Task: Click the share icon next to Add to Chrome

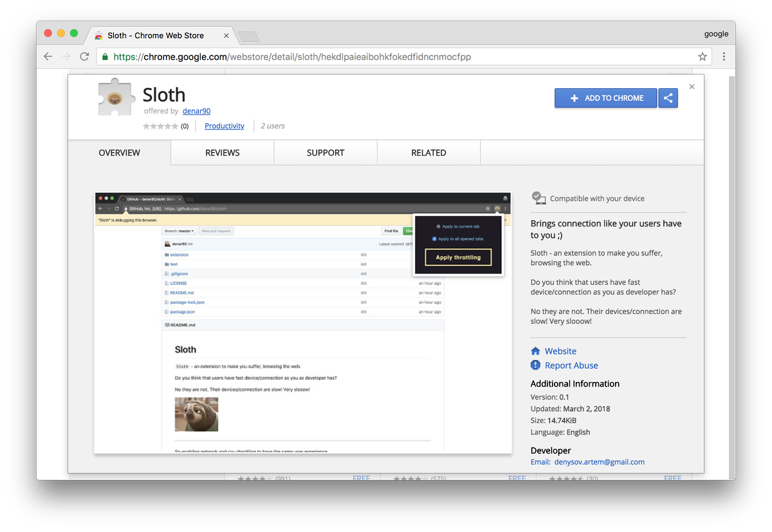Action: (x=668, y=98)
